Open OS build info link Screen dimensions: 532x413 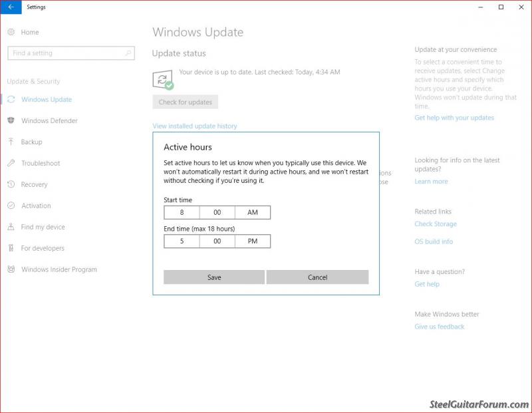(434, 241)
